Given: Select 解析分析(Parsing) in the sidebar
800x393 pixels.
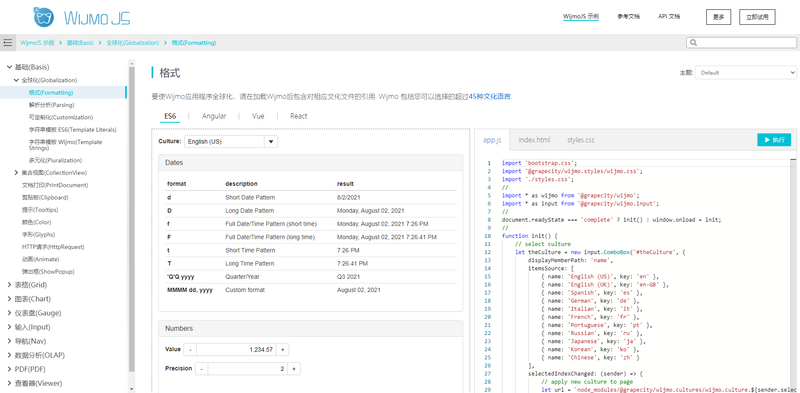Looking at the screenshot, I should (x=52, y=105).
